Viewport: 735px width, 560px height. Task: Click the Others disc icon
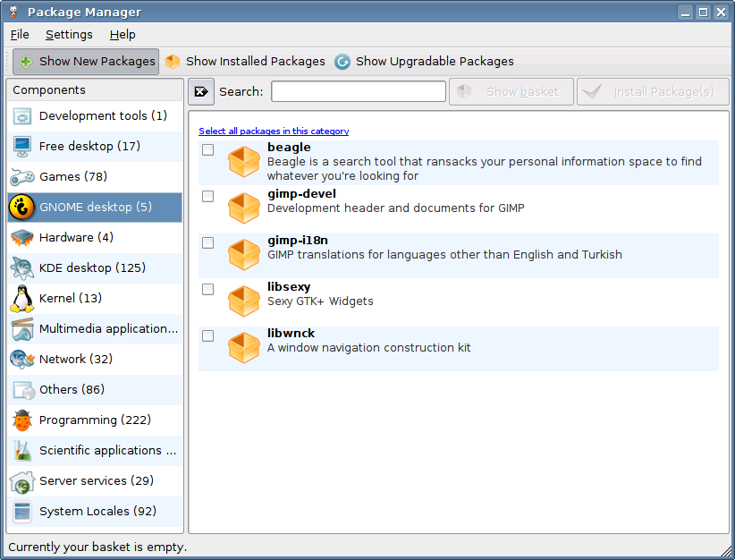24,390
